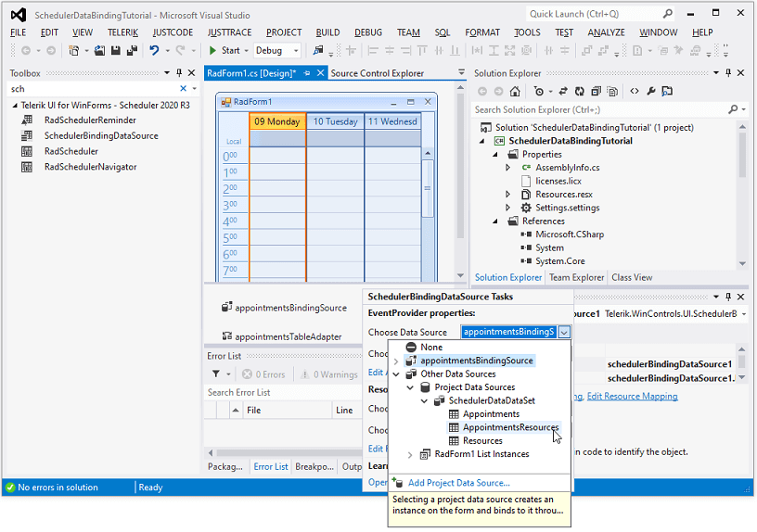
Task: Collapse the Telerik UI for WinForms toolbox group
Action: pos(15,105)
